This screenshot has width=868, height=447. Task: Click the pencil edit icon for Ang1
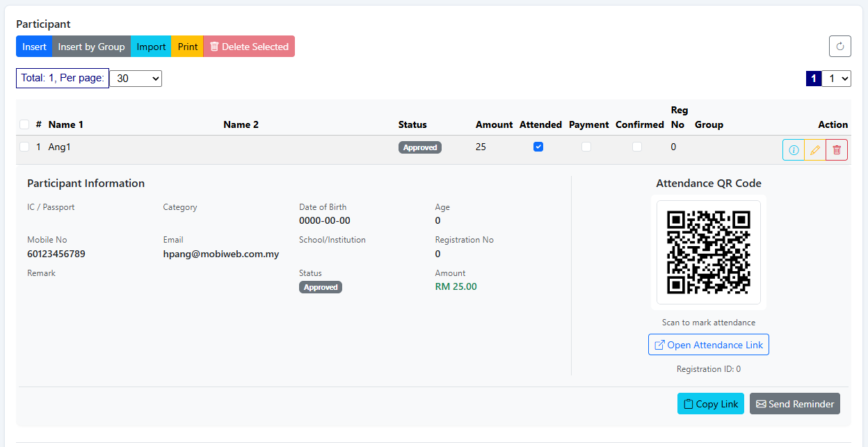pyautogui.click(x=815, y=150)
